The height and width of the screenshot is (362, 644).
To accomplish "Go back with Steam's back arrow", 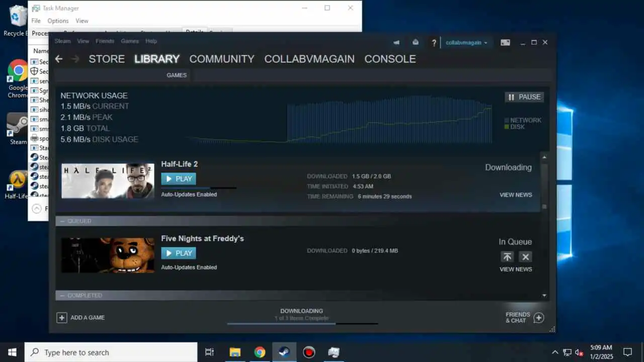I will [59, 59].
